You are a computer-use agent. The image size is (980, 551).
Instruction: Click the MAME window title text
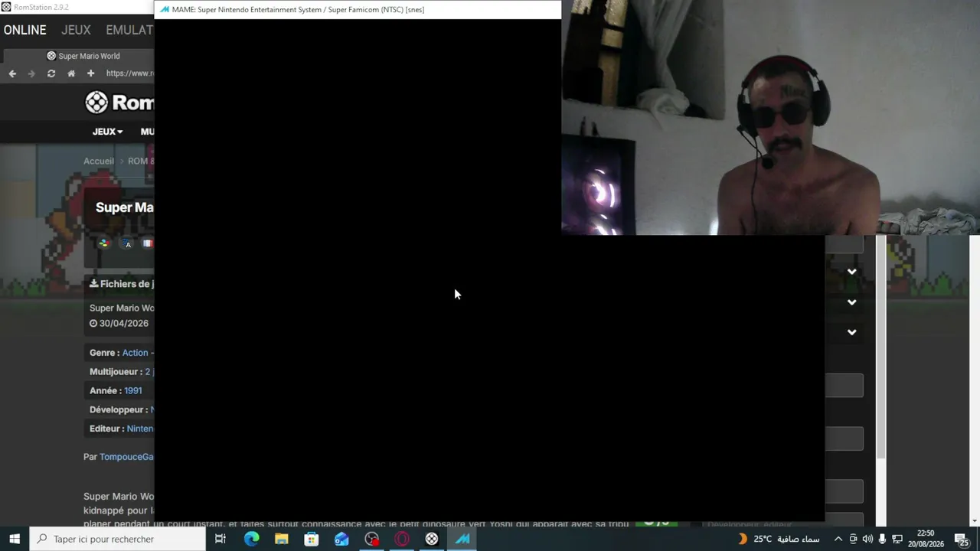pos(298,10)
